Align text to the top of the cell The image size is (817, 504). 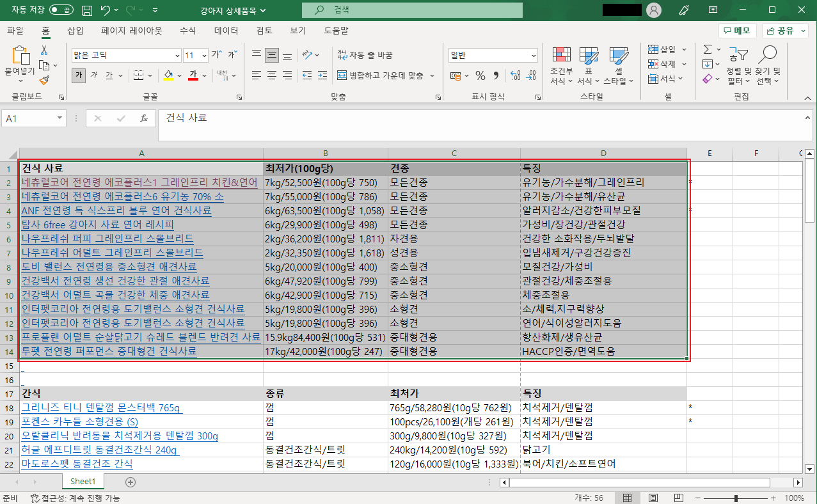pyautogui.click(x=257, y=55)
